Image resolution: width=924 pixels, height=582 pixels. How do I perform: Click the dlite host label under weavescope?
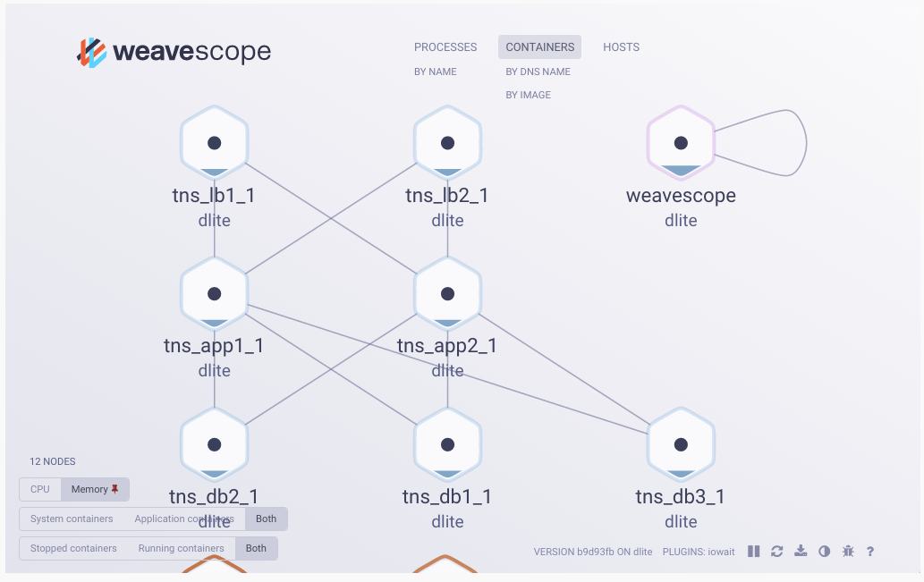681,220
